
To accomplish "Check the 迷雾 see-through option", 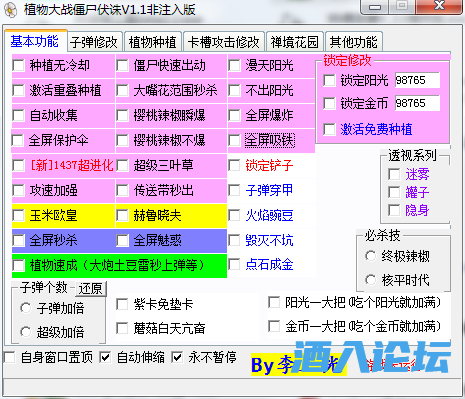I will [x=394, y=174].
